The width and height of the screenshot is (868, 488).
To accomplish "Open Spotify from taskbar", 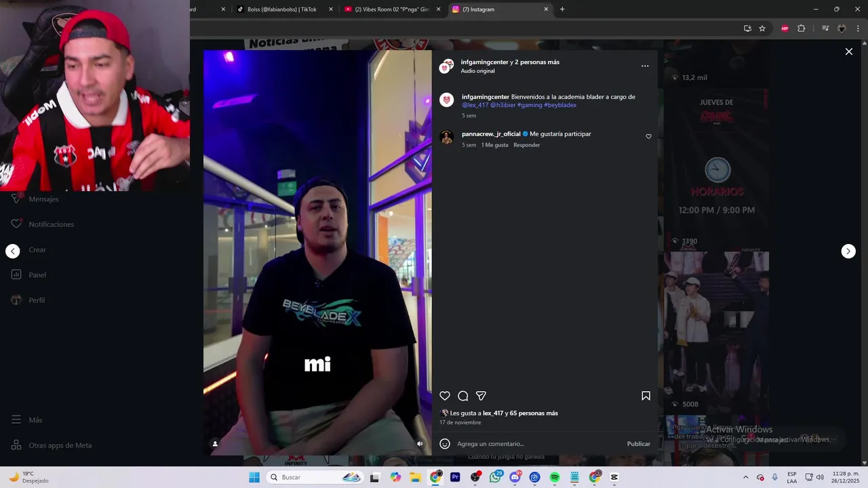I will pyautogui.click(x=555, y=477).
